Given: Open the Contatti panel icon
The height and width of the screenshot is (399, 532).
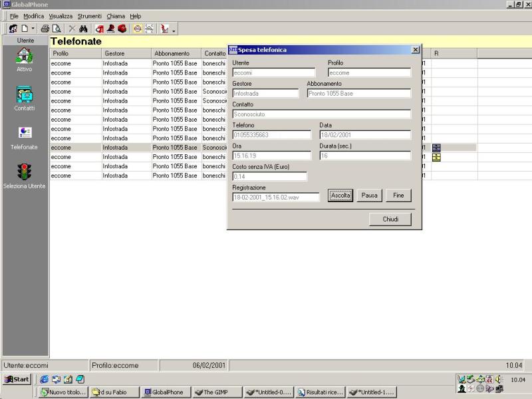Looking at the screenshot, I should (x=25, y=94).
